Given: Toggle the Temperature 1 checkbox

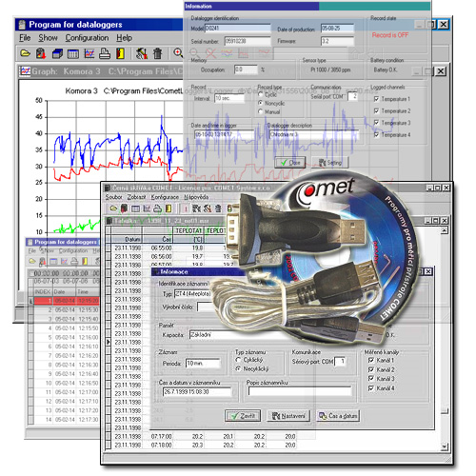Looking at the screenshot, I should (376, 99).
